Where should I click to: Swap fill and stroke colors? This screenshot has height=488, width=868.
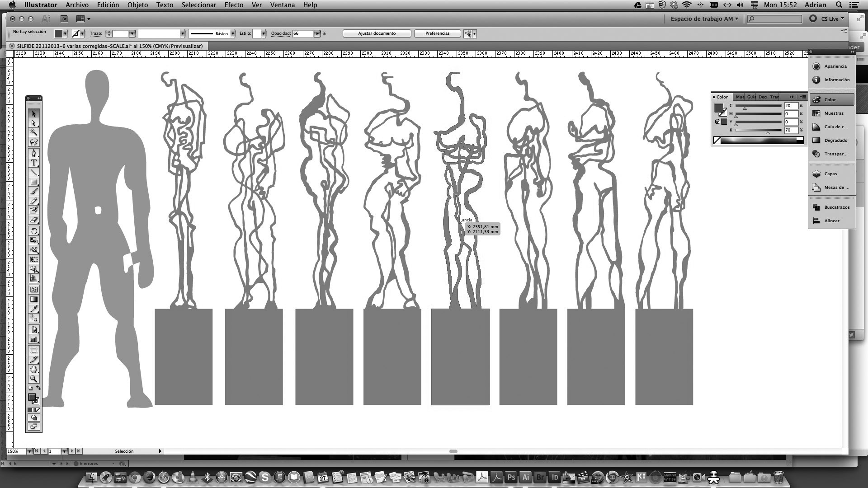(x=38, y=388)
